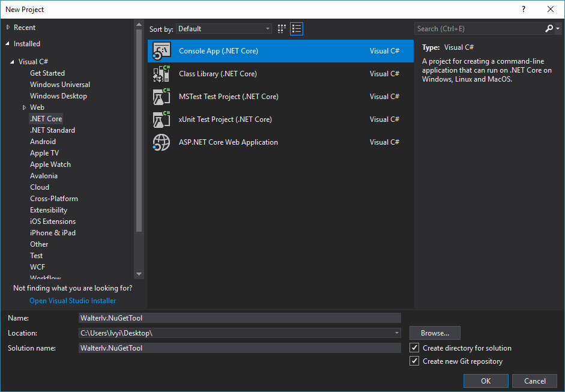Collapse the Visual C# tree node

13,62
